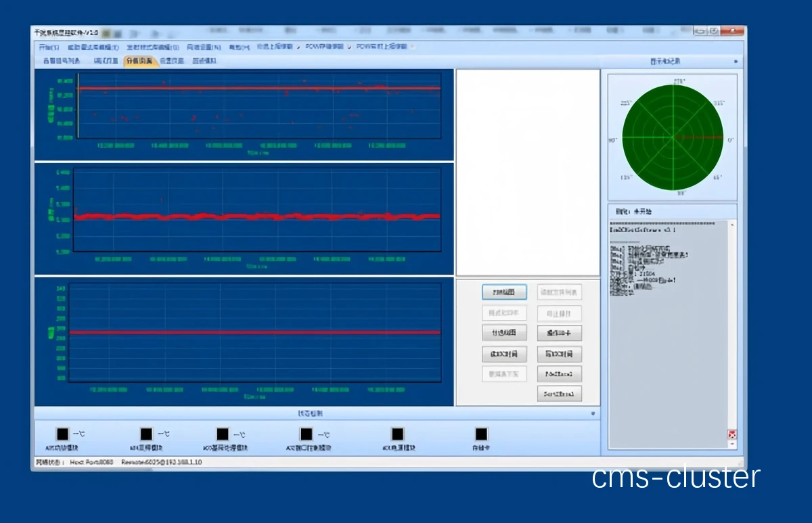The width and height of the screenshot is (812, 523).
Task: Open the 开始(S) menu
Action: click(49, 47)
